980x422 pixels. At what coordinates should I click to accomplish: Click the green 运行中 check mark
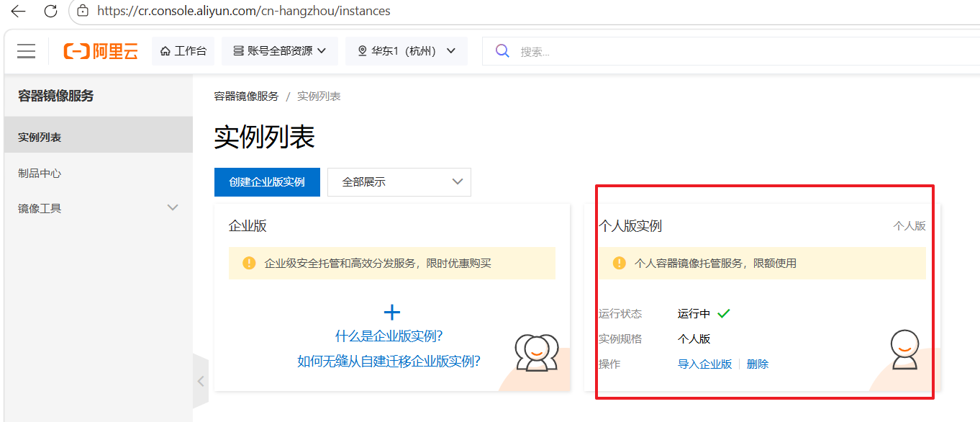(724, 313)
